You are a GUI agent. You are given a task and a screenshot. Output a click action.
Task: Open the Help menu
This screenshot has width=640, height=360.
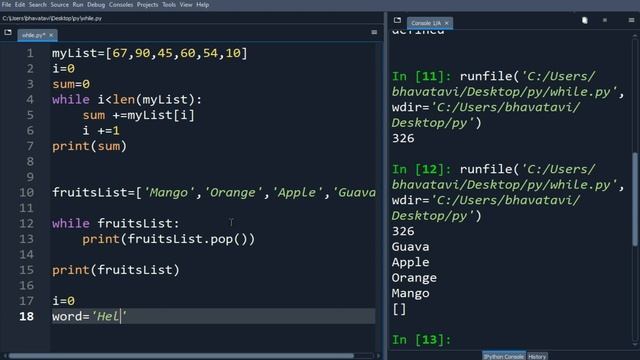pos(202,5)
